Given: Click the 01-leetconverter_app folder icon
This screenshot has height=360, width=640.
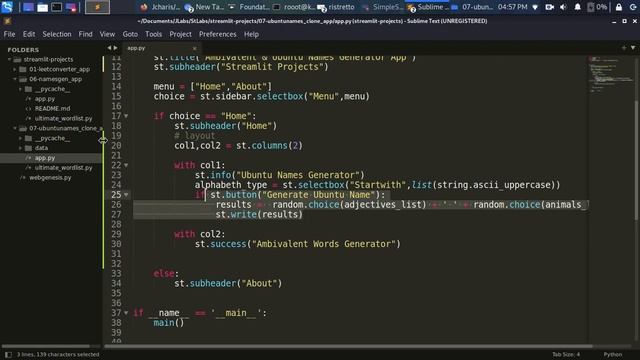Looking at the screenshot, I should [x=23, y=69].
